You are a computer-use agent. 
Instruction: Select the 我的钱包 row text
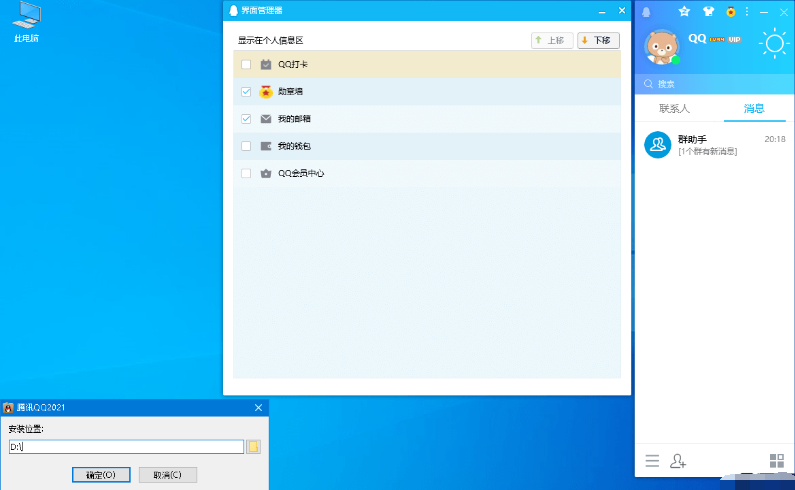294,146
